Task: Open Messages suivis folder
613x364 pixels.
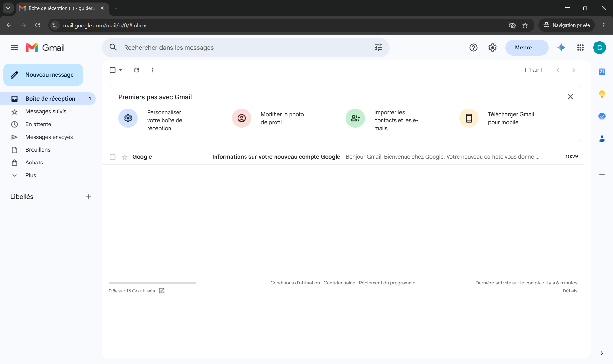Action: coord(48,111)
